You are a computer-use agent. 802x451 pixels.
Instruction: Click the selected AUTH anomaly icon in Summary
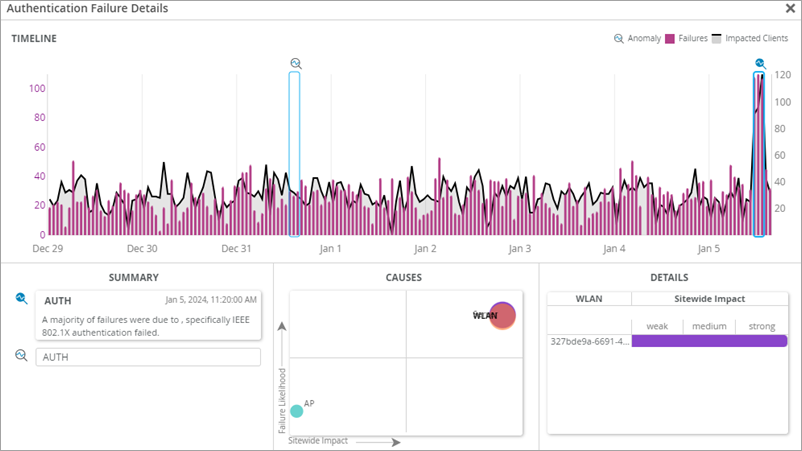(21, 299)
